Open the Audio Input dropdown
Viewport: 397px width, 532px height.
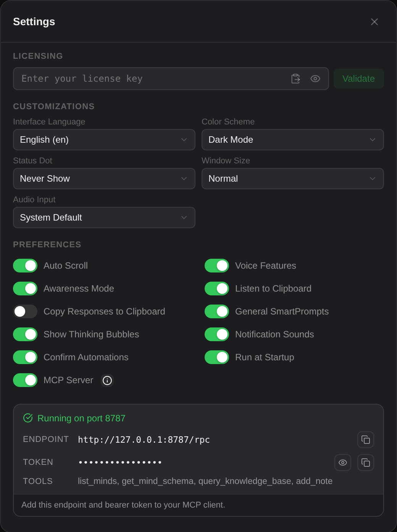104,218
